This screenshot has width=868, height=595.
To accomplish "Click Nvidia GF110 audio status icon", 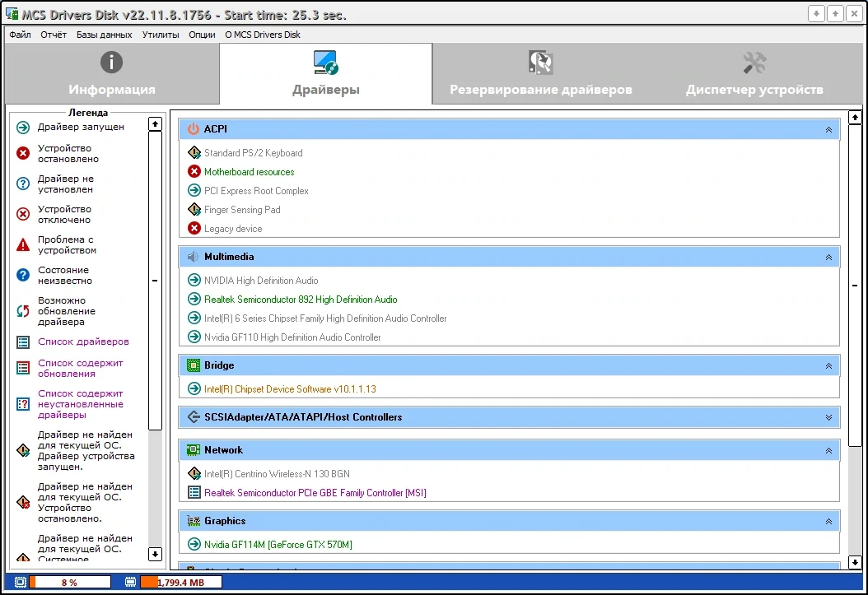I will (x=194, y=337).
